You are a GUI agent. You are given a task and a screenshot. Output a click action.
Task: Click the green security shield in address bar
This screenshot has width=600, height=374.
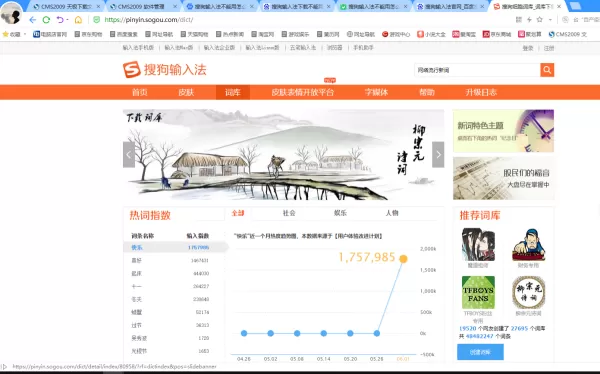(96, 20)
